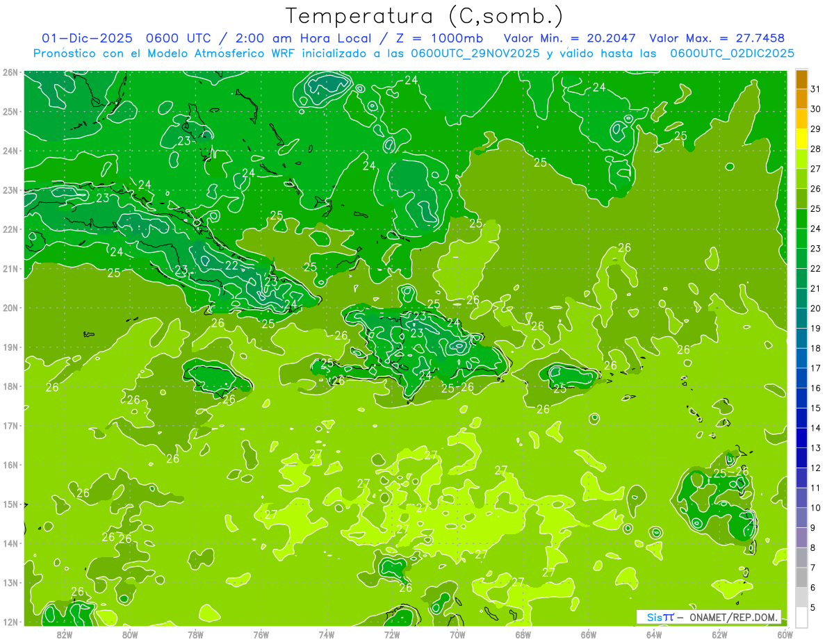Click the "23N" latitude axis label
The width and height of the screenshot is (834, 644).
(x=10, y=190)
